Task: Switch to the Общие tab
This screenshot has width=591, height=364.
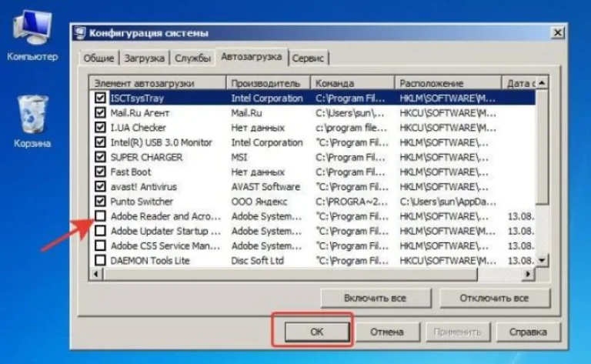Action: click(x=98, y=58)
